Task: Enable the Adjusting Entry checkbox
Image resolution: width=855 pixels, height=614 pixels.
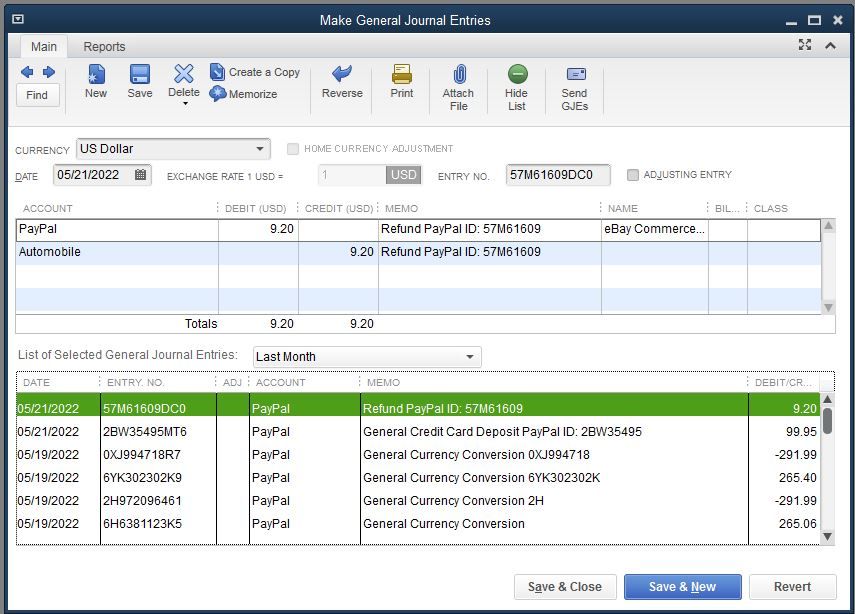Action: point(633,175)
